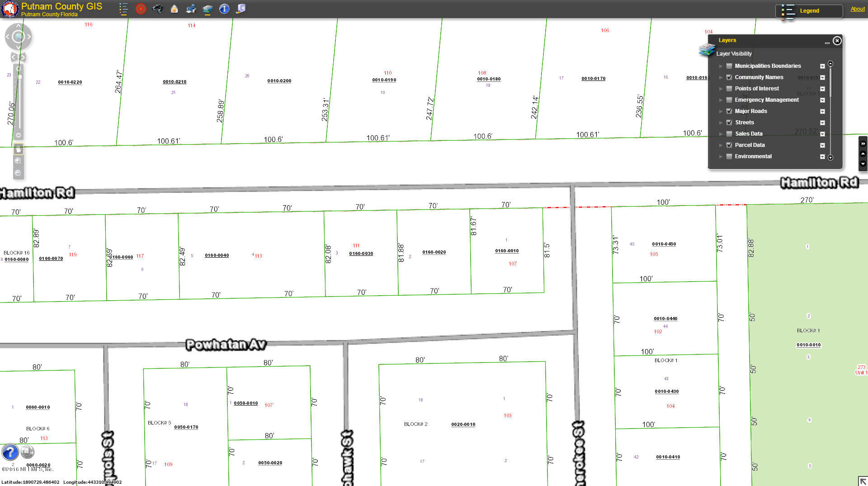Viewport: 868px width, 486px height.
Task: Open the print tool
Action: coord(191,9)
